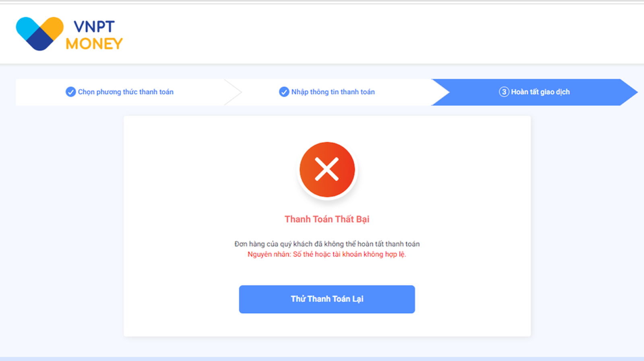Viewport: 644px width, 361px height.
Task: Click the light blue bar at page bottom
Action: click(322, 359)
